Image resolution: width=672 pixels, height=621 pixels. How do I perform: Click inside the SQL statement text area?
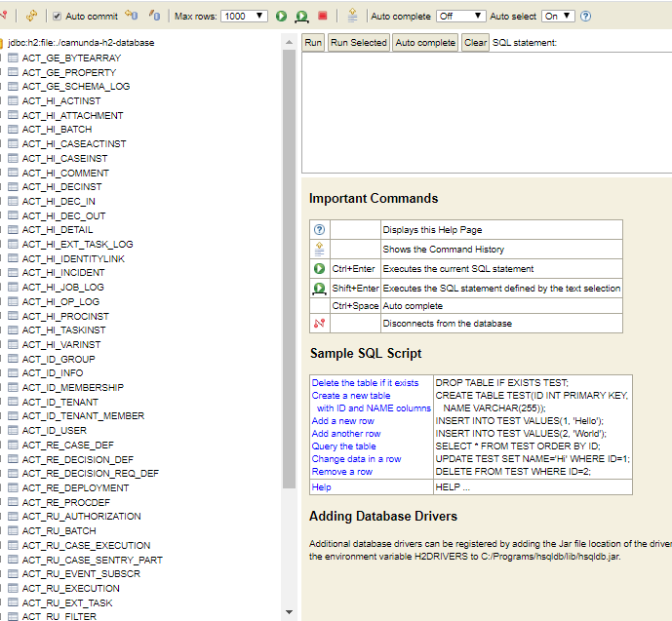(487, 113)
